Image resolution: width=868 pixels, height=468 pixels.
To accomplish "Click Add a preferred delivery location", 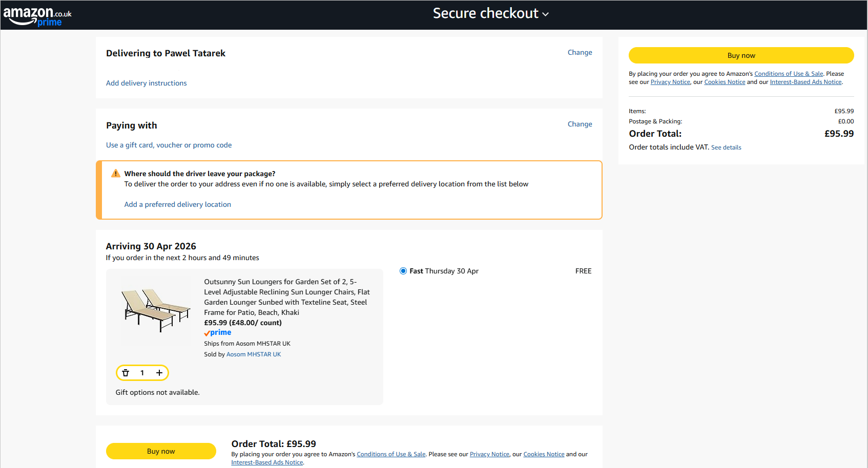I will coord(177,204).
